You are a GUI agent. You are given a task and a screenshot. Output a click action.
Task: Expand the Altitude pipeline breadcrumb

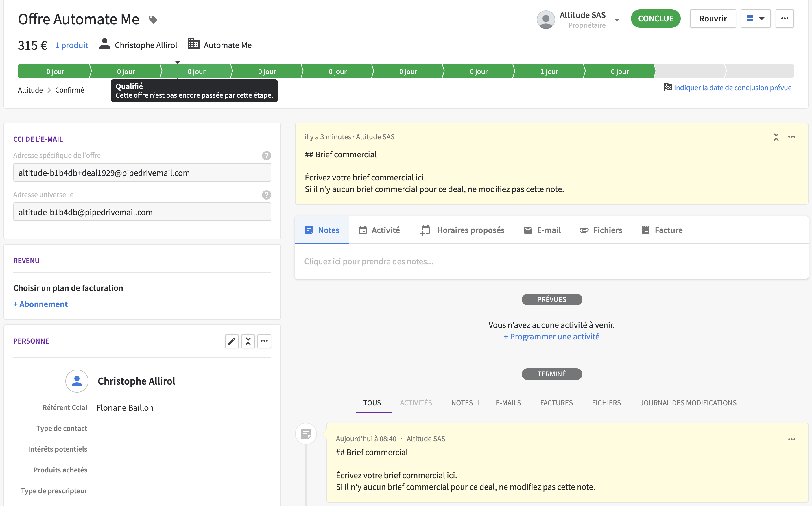[30, 90]
